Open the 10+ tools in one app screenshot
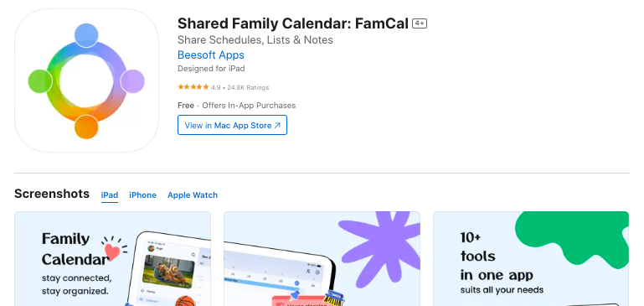 (x=531, y=259)
